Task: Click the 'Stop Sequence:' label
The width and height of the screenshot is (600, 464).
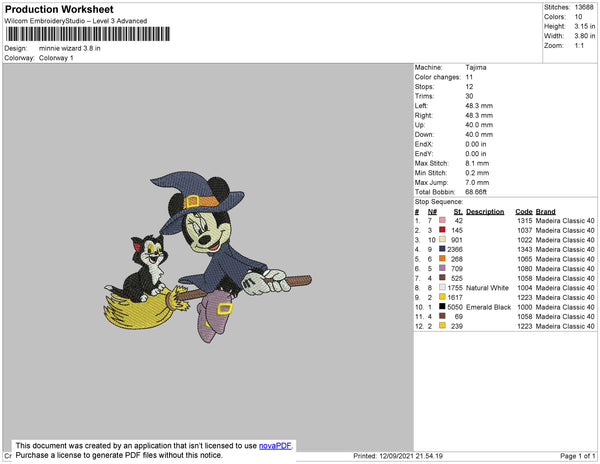Action: click(x=439, y=202)
